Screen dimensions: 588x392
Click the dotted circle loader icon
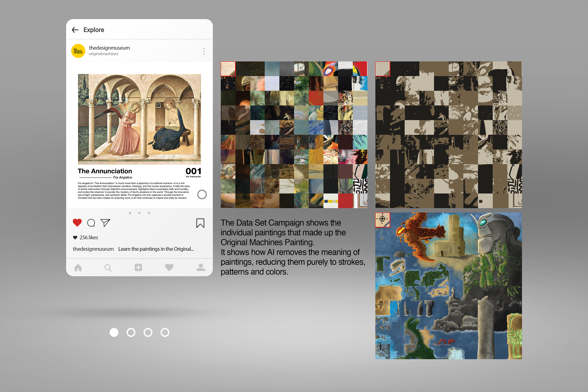[202, 194]
